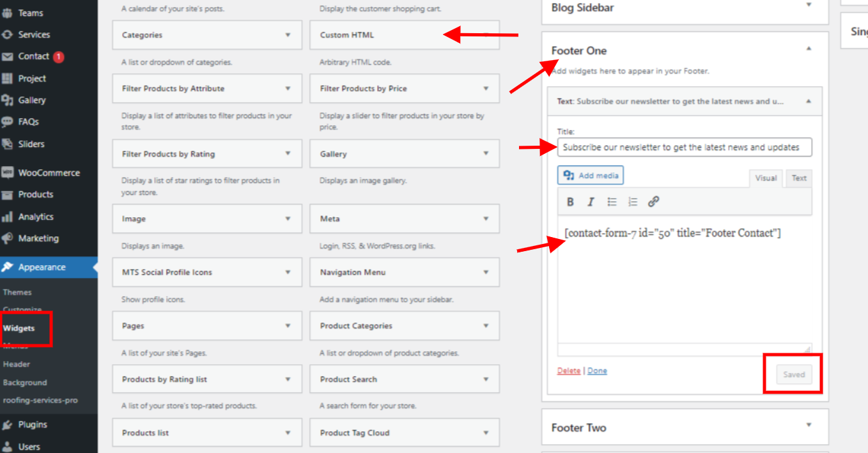Viewport: 868px width, 453px height.
Task: Expand the Product Categories widget
Action: [x=486, y=326]
